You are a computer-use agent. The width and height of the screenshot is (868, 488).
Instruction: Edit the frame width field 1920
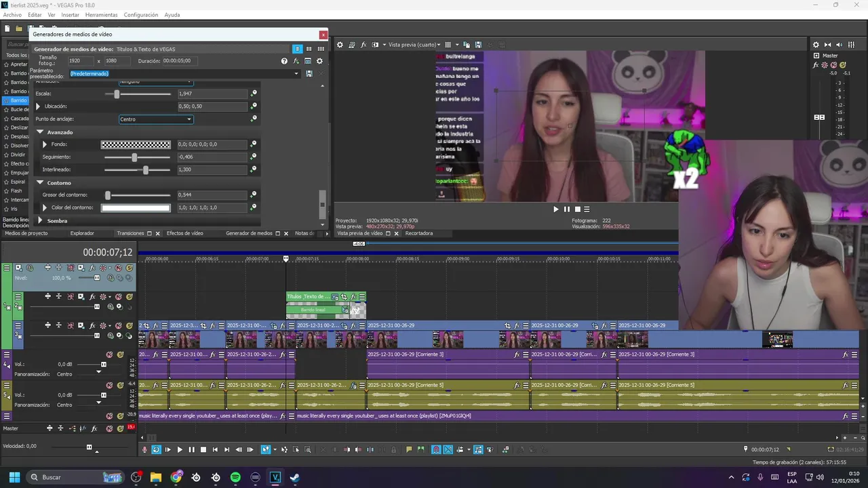tap(80, 61)
